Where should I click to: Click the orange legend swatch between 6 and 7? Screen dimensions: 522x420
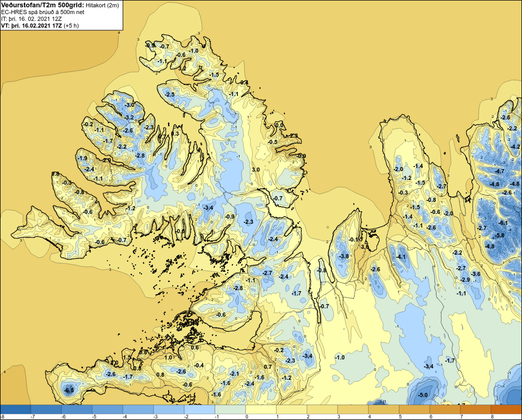click(x=445, y=409)
